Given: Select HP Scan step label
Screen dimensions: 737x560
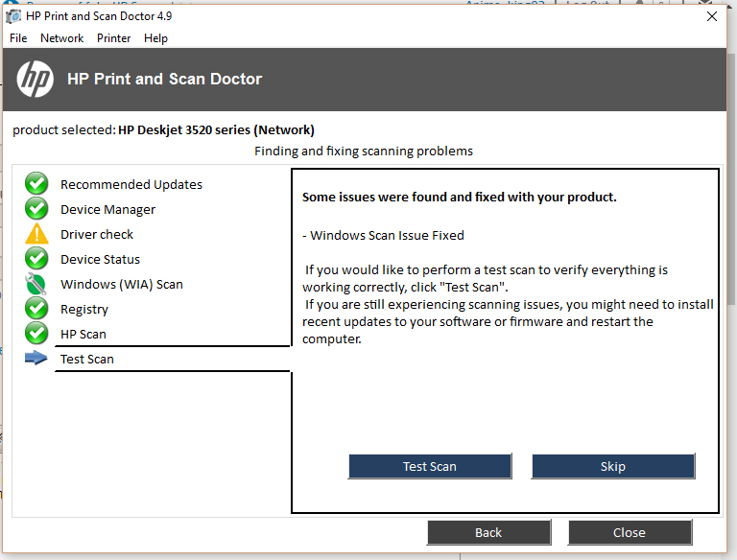Looking at the screenshot, I should [83, 334].
